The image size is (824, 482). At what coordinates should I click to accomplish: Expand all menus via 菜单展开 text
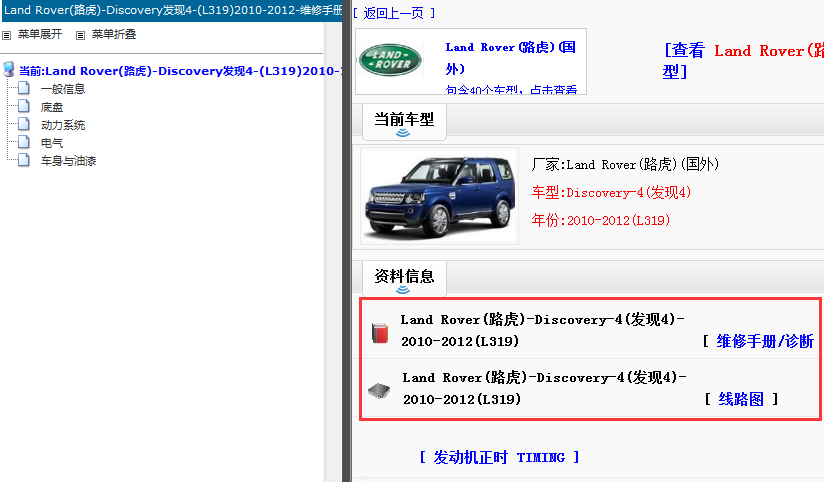point(40,35)
